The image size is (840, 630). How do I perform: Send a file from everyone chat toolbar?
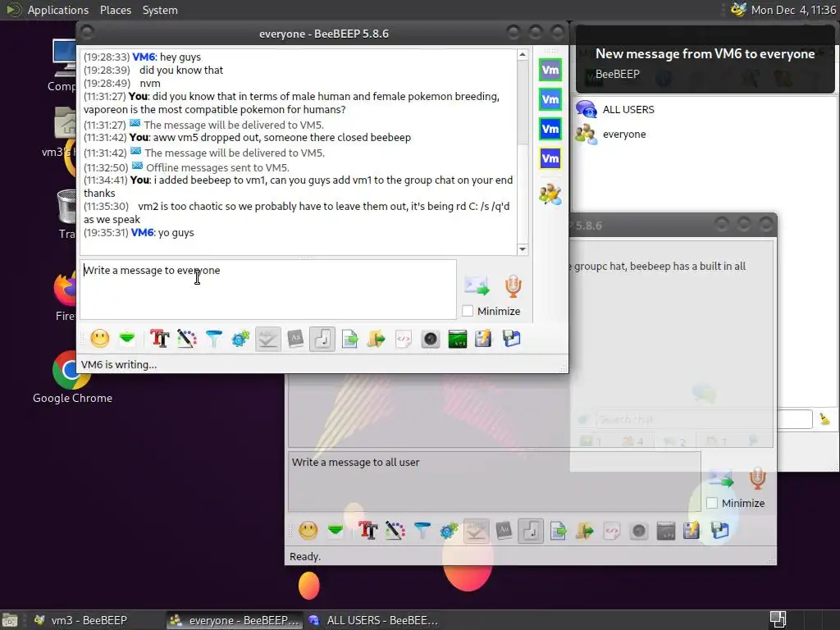pos(349,339)
